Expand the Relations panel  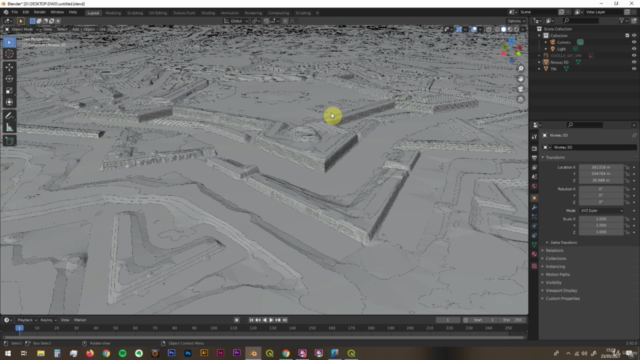[554, 251]
